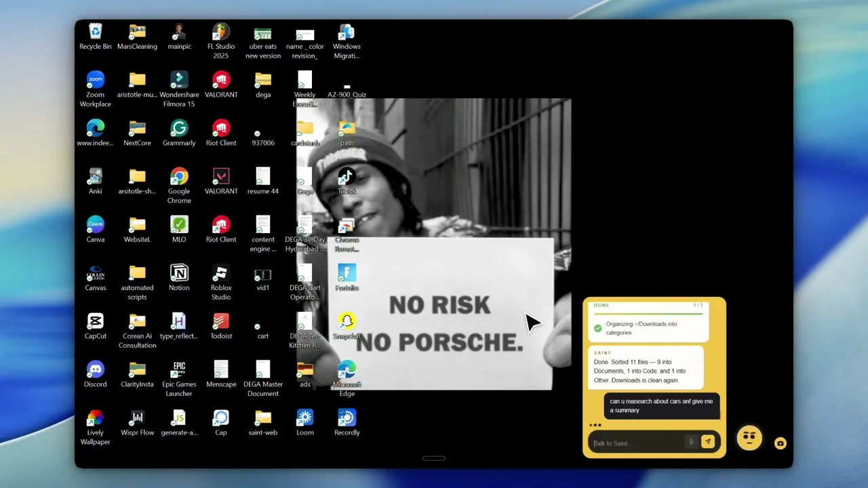
Task: Launch Loom from the desktop
Action: tap(305, 422)
